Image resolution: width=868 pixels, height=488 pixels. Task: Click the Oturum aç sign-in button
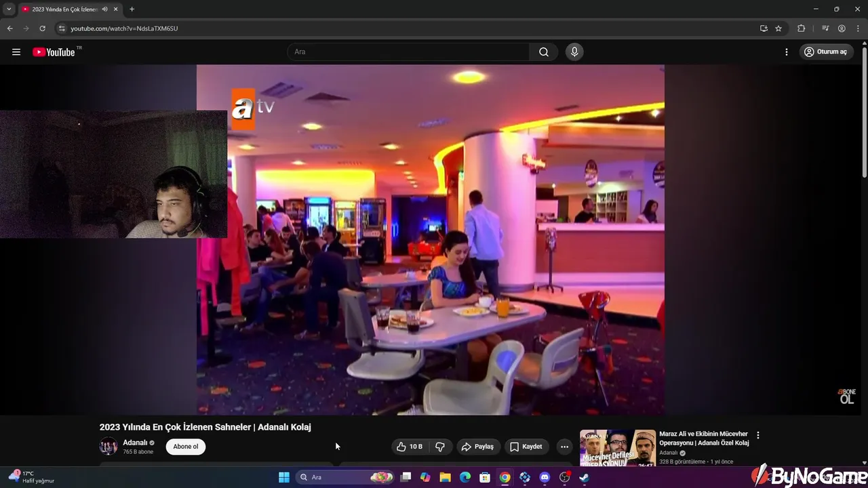pos(826,52)
